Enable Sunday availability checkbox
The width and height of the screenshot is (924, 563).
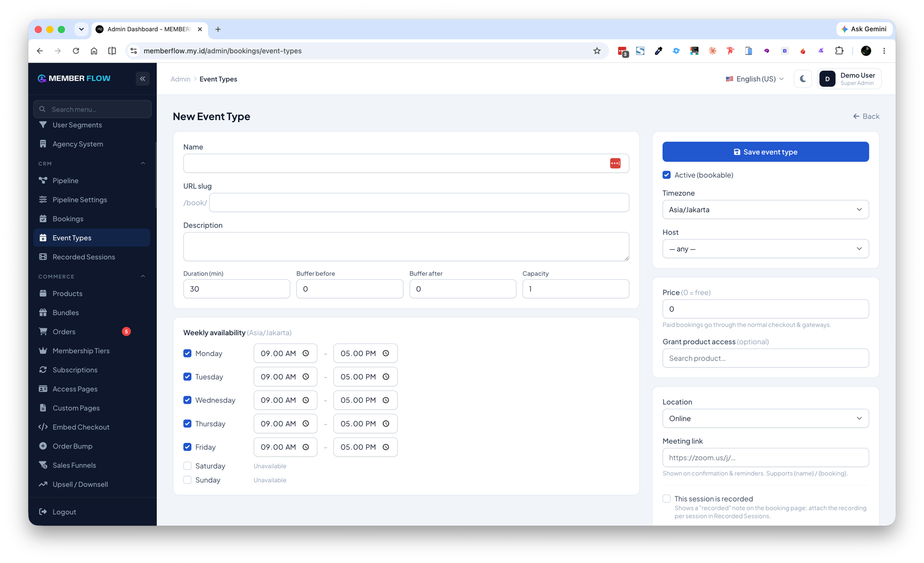187,480
